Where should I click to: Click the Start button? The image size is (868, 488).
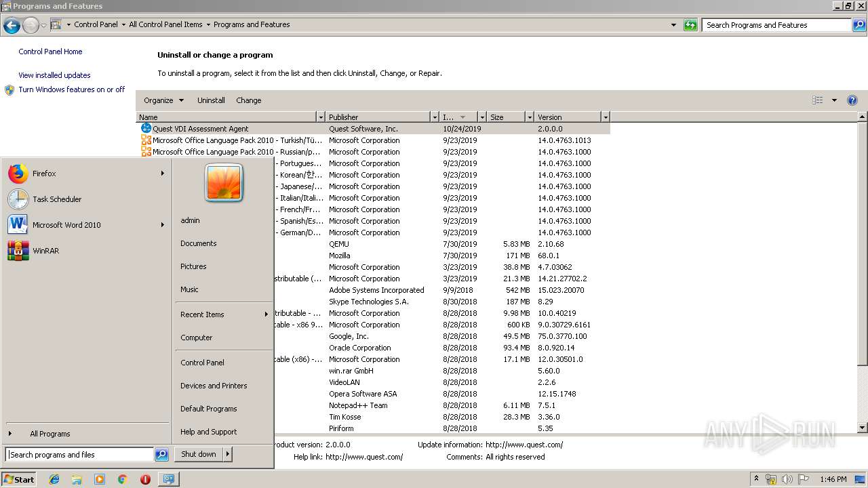click(x=19, y=479)
